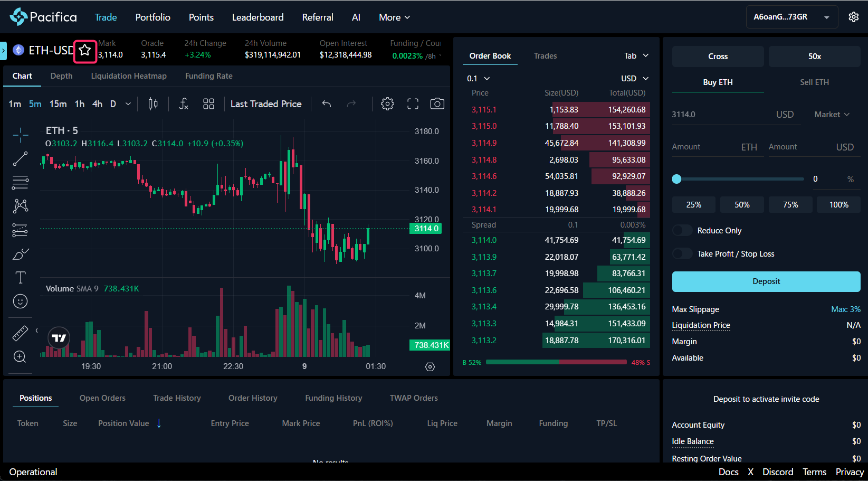
Task: Select the text annotation tool
Action: click(20, 278)
